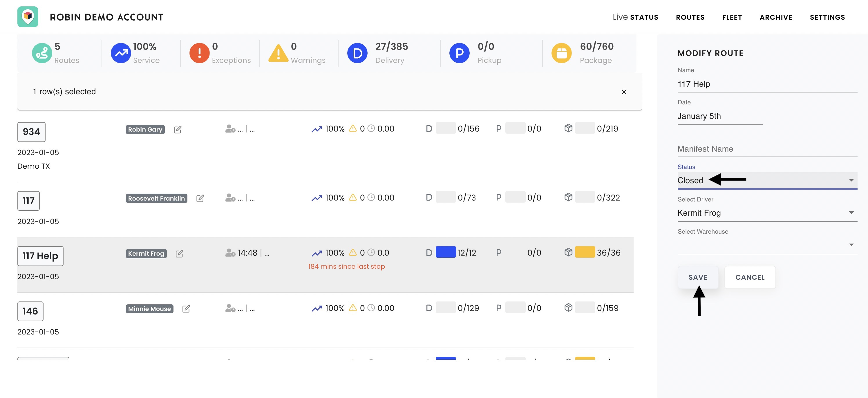Image resolution: width=868 pixels, height=398 pixels.
Task: Open the Archive menu item
Action: pyautogui.click(x=776, y=17)
